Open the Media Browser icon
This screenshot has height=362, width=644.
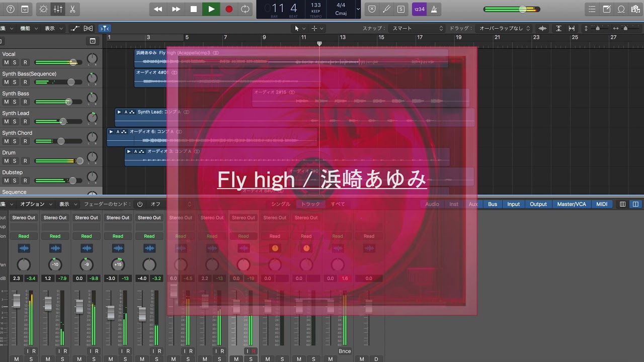pos(635,9)
